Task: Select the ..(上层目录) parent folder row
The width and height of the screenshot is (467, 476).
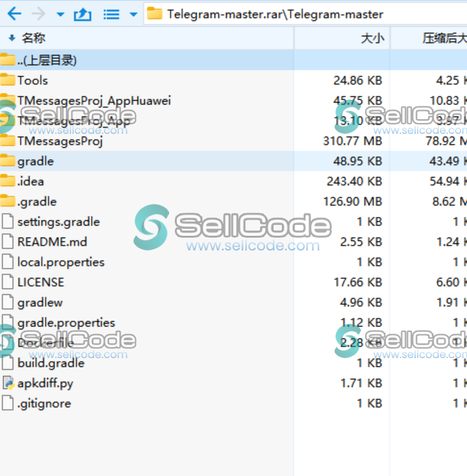Action: click(x=233, y=60)
